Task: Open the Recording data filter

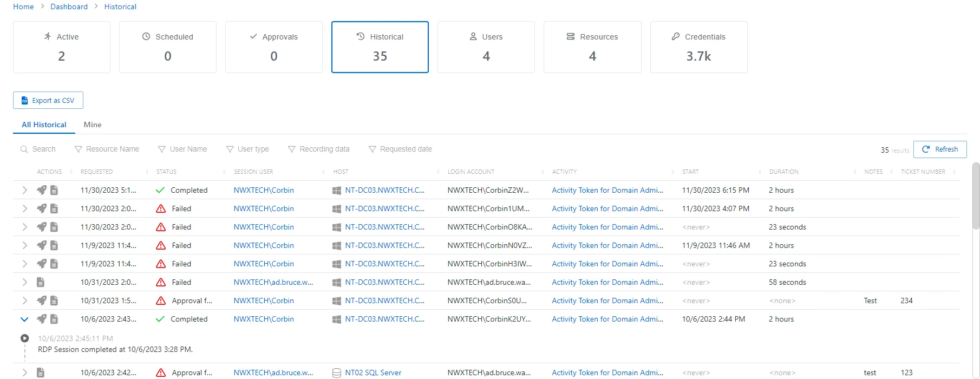Action: click(x=318, y=149)
